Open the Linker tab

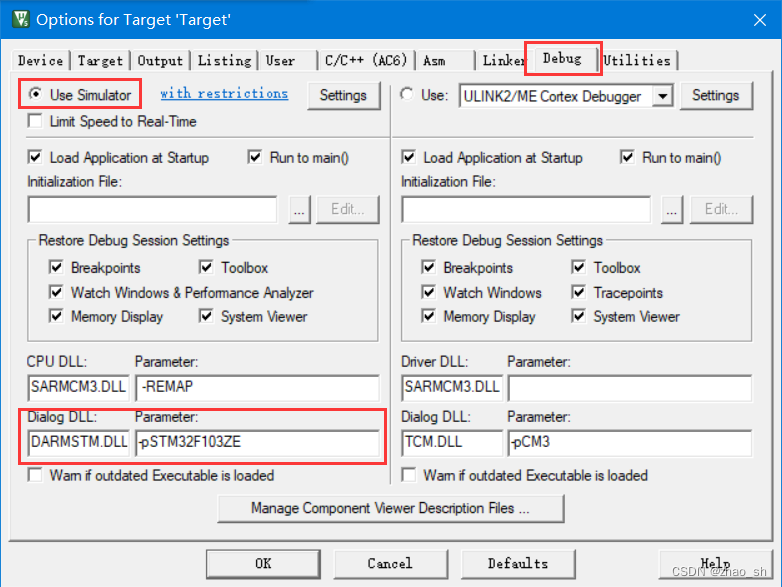coord(503,61)
